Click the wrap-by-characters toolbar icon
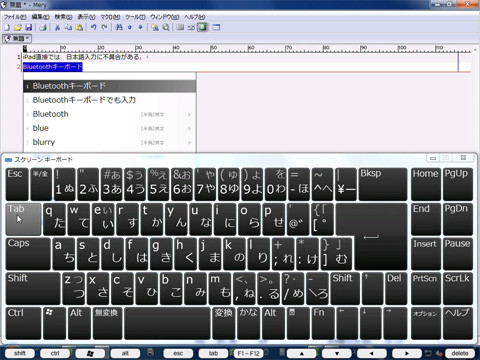 point(191,27)
